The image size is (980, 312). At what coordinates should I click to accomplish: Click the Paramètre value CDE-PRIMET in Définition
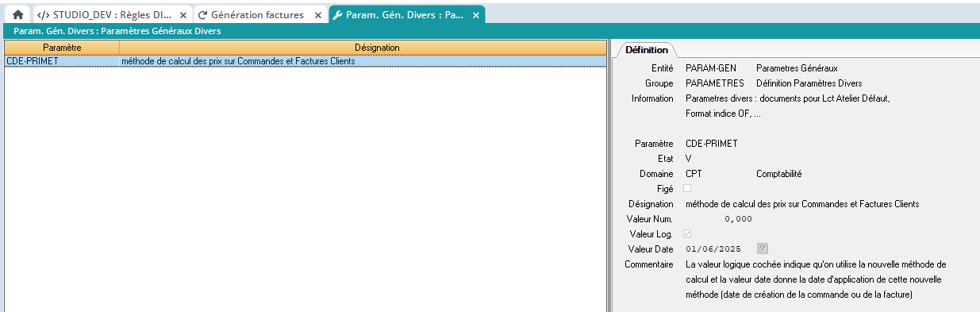click(x=711, y=144)
